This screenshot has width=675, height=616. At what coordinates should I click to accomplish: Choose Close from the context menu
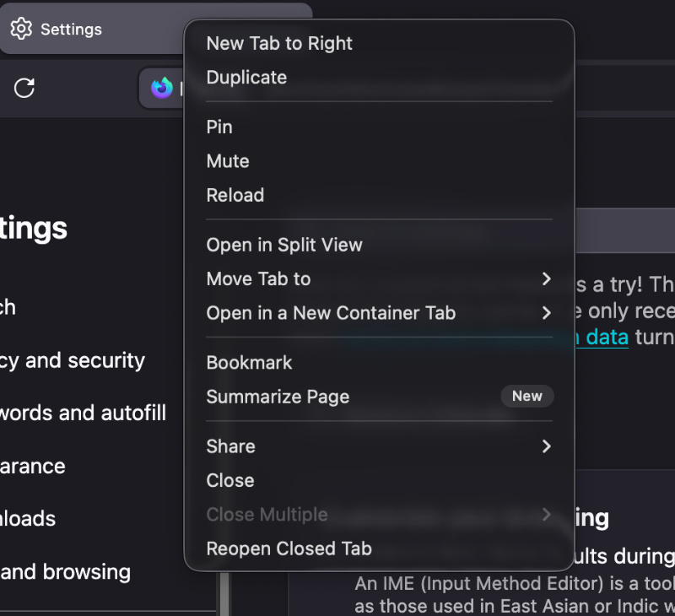379,480
